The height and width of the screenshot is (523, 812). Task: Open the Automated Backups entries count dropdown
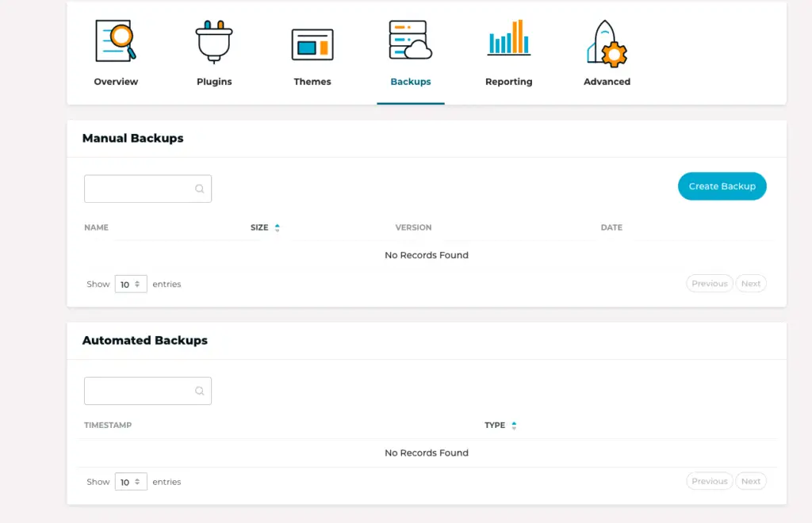tap(131, 482)
